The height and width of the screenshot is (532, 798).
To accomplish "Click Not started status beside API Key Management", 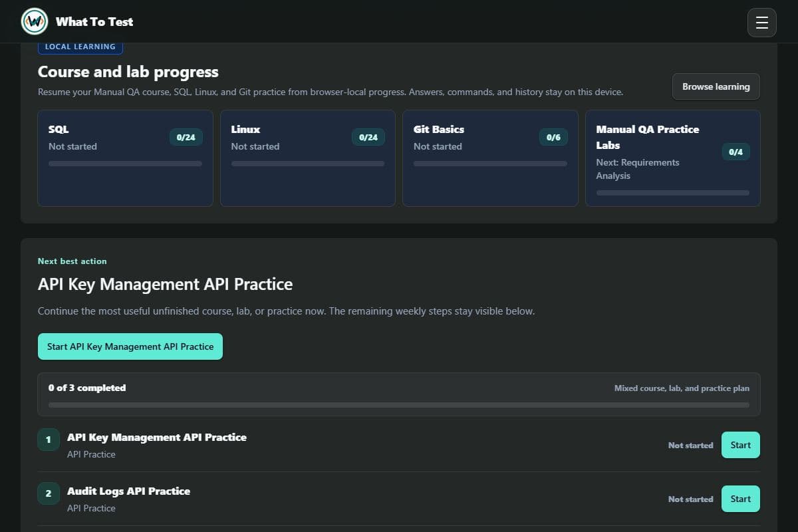I will coord(690,445).
